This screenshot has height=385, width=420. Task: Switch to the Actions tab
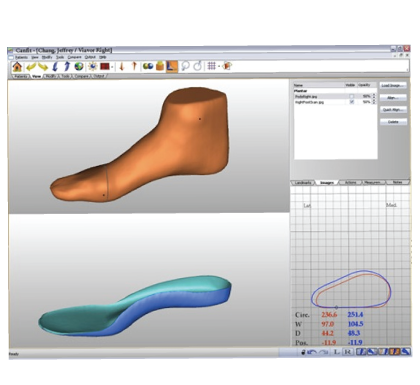(x=350, y=183)
